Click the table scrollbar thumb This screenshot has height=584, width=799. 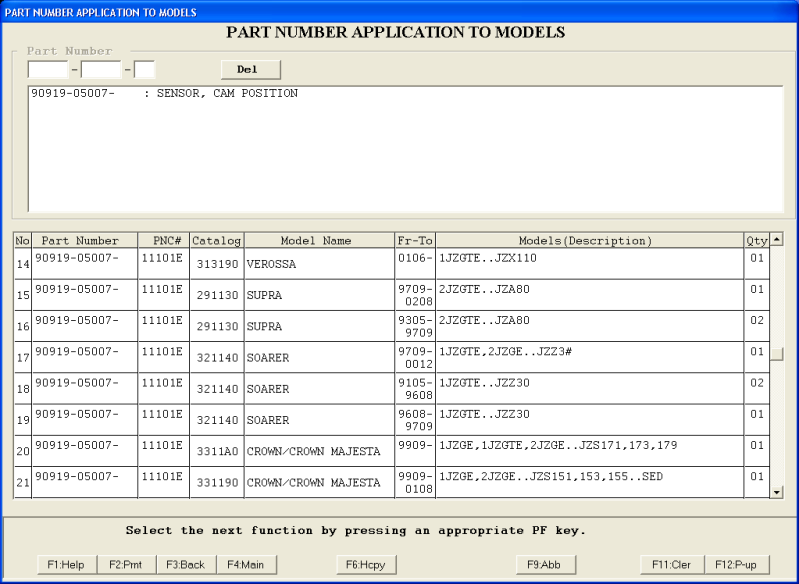point(777,354)
